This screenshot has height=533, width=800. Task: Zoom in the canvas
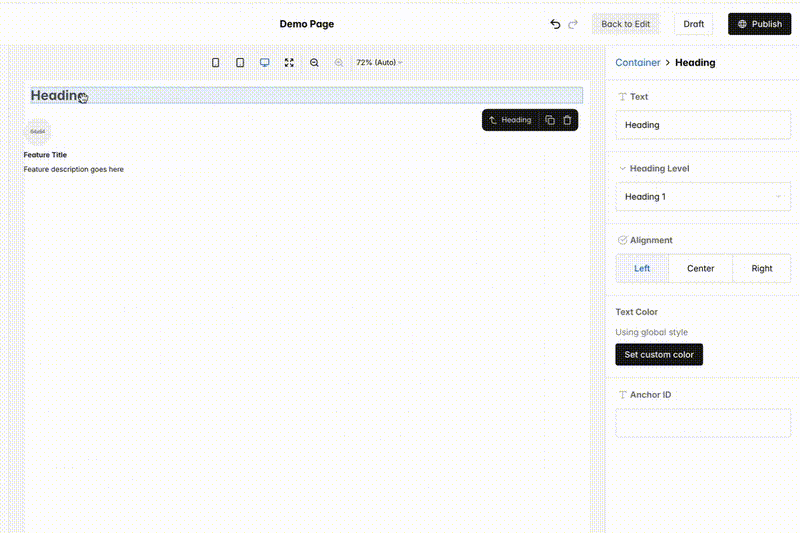coord(339,62)
